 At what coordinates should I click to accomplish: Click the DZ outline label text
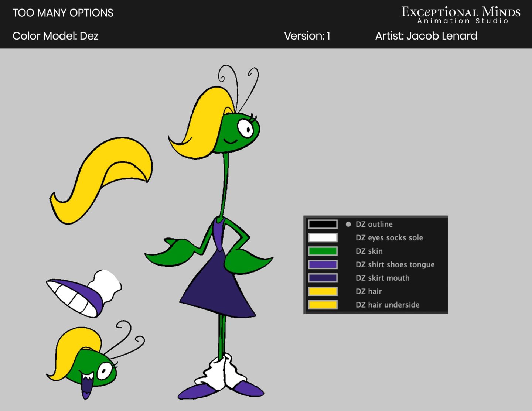click(x=374, y=224)
